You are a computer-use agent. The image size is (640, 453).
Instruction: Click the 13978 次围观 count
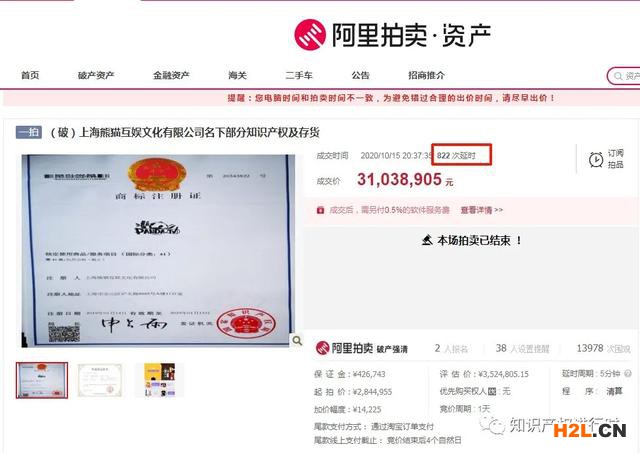[x=603, y=349]
